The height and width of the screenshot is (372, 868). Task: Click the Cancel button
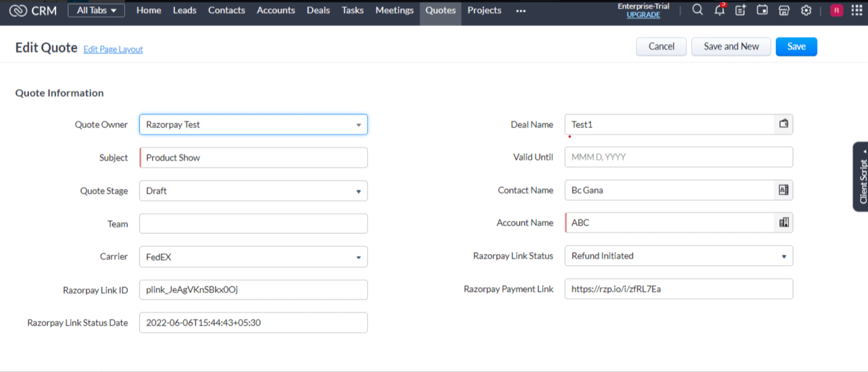pyautogui.click(x=661, y=46)
